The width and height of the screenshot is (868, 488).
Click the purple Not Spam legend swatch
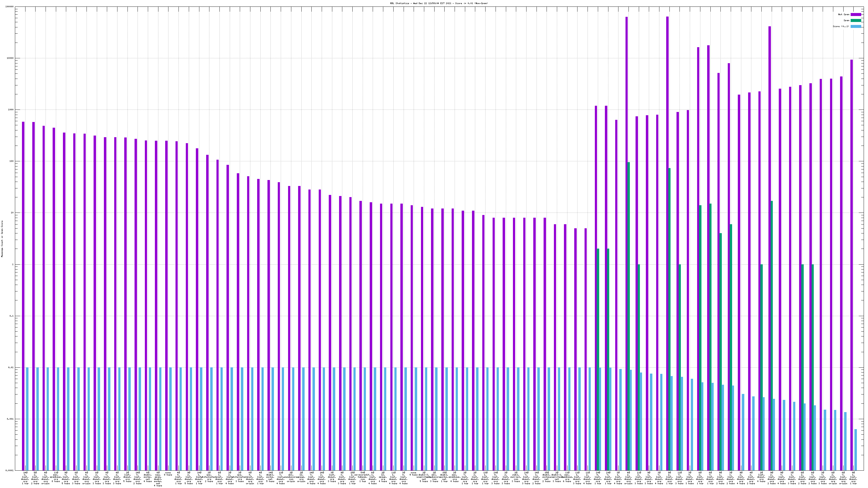coord(856,14)
